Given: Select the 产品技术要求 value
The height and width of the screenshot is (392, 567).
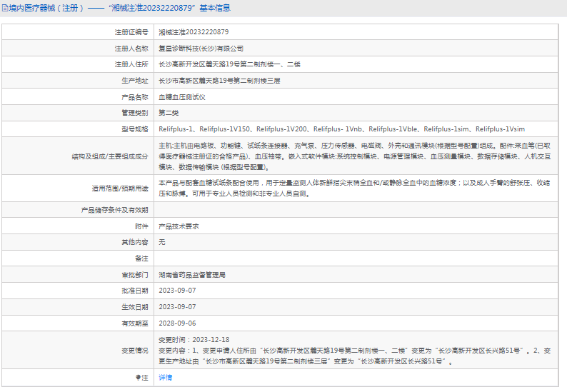Looking at the screenshot, I should 179,226.
